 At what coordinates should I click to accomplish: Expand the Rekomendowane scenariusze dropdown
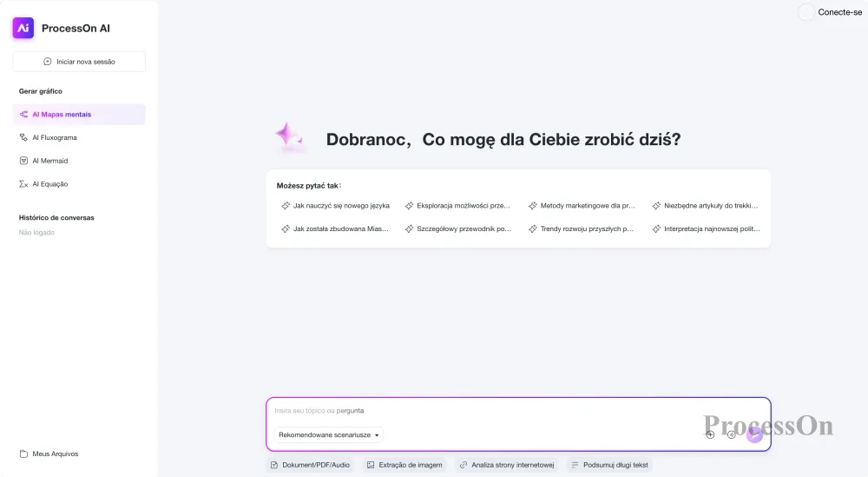[x=329, y=435]
